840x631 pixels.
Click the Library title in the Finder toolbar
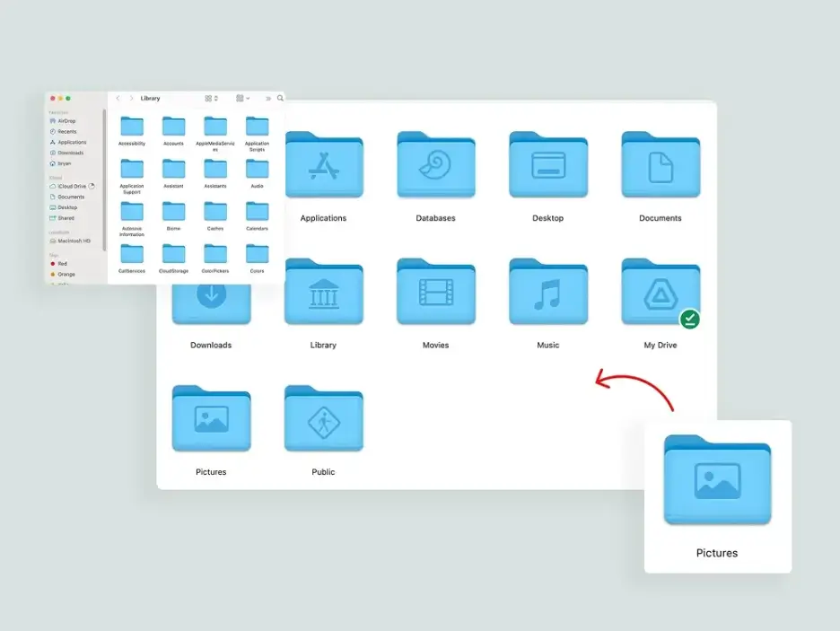(151, 99)
